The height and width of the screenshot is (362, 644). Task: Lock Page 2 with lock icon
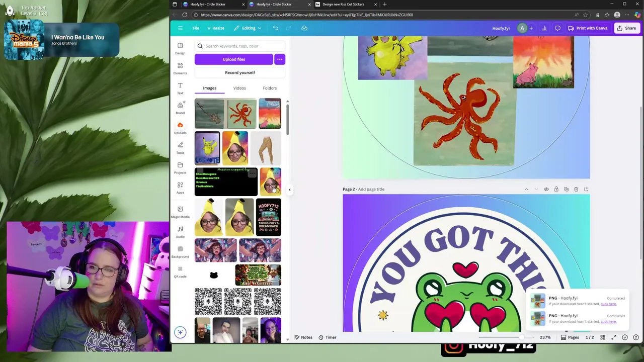point(556,190)
